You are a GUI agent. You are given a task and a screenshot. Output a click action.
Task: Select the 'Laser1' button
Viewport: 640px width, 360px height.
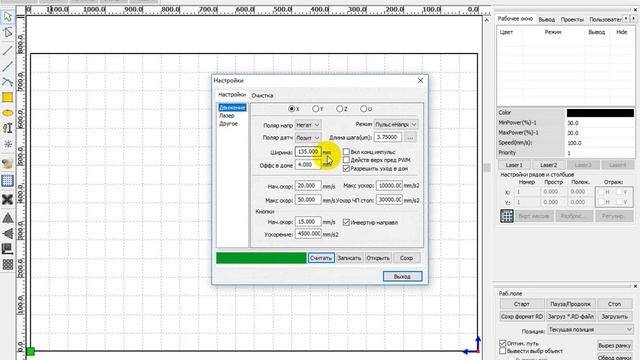pyautogui.click(x=514, y=165)
